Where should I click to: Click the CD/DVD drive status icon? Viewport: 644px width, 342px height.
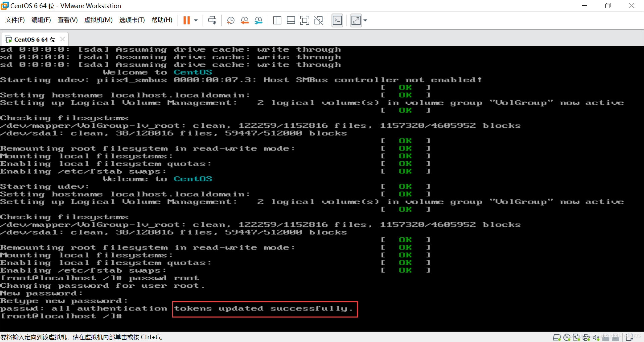tap(567, 337)
